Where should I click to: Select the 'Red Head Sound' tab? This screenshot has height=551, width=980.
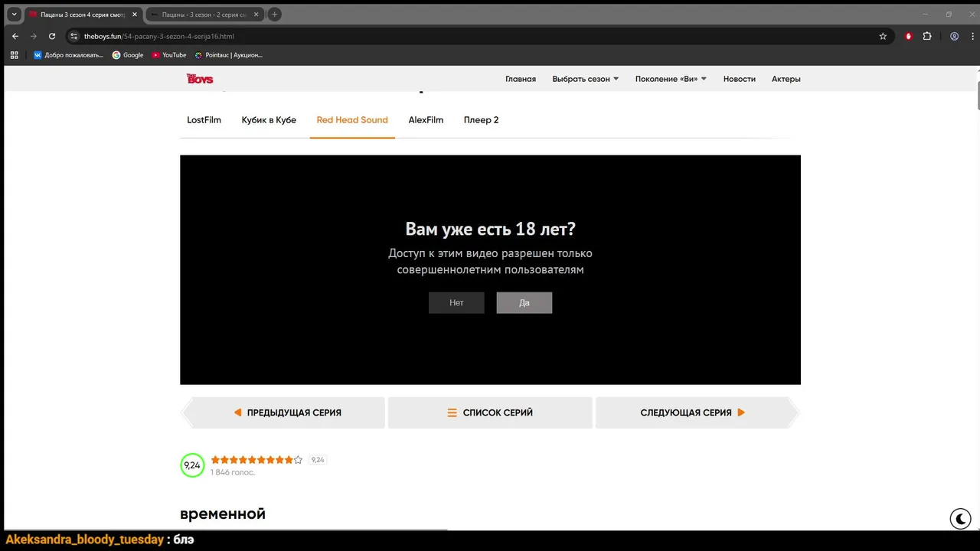[x=352, y=120]
